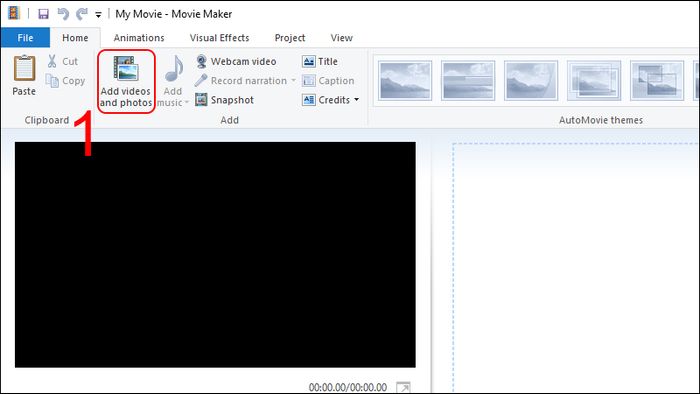Switch to the Animations tab
700x394 pixels.
point(139,38)
